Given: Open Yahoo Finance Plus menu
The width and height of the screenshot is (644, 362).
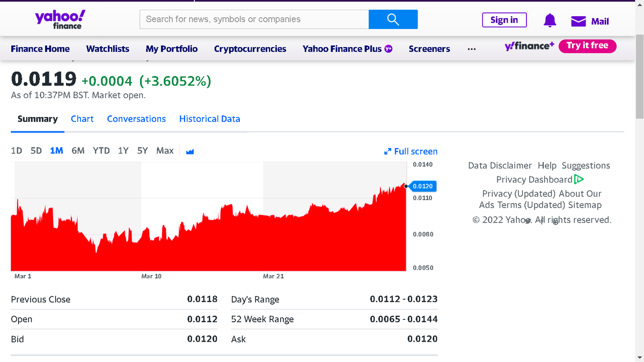Looking at the screenshot, I should (x=342, y=49).
